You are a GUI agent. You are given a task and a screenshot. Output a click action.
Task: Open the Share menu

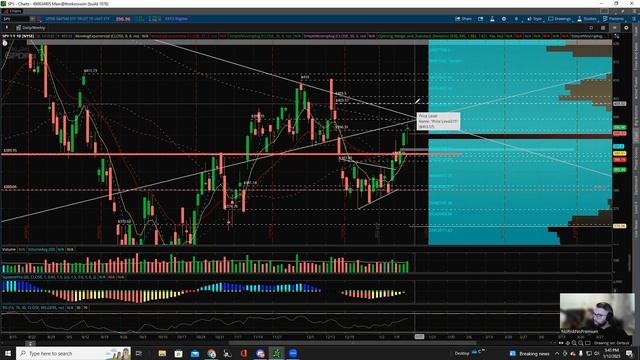click(464, 19)
